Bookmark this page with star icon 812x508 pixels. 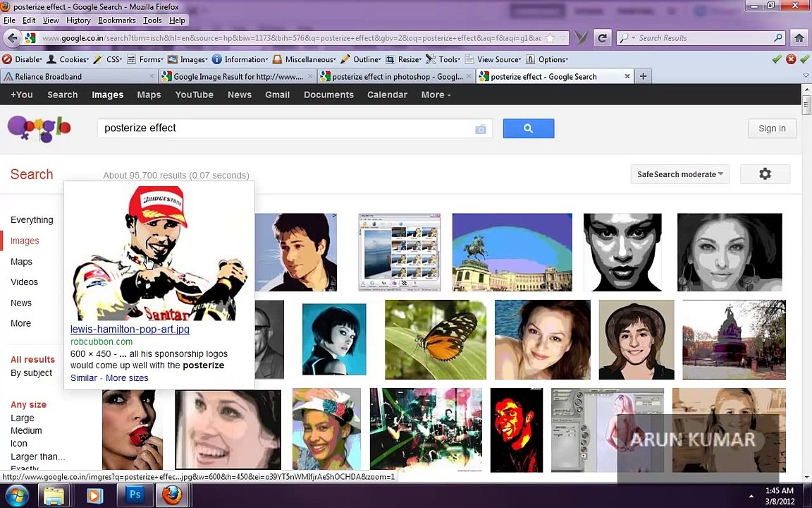(x=550, y=38)
